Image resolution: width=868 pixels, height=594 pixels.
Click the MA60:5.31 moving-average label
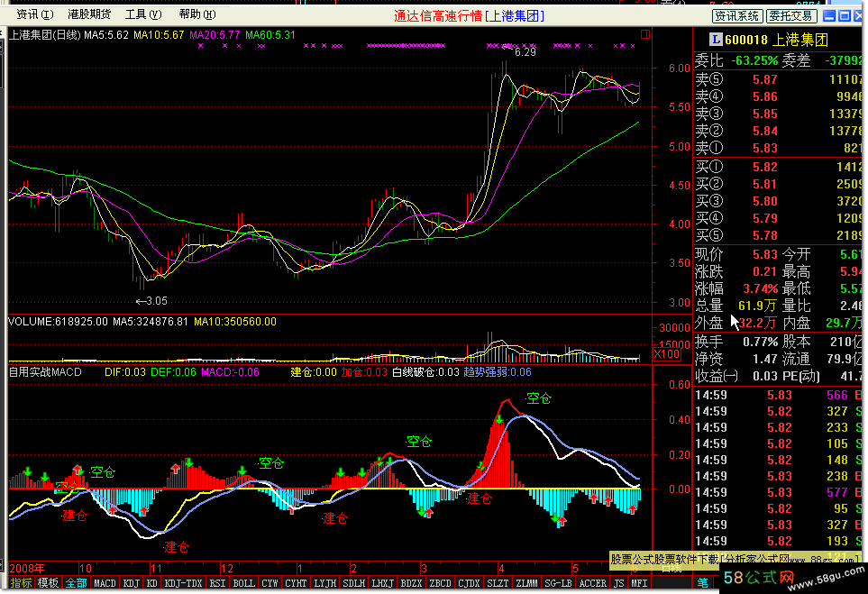click(x=270, y=35)
